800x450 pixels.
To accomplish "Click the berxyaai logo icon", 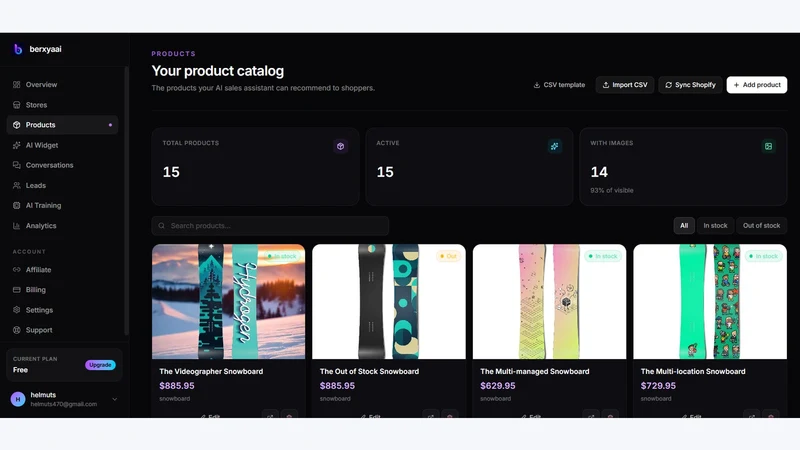I will click(18, 49).
